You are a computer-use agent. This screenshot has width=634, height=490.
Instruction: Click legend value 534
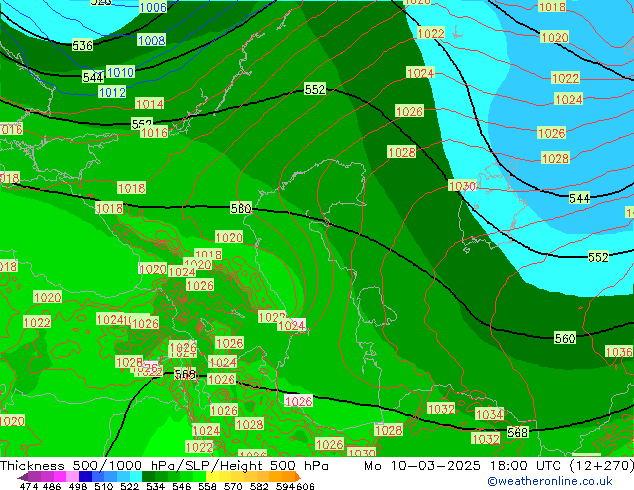coord(155,486)
